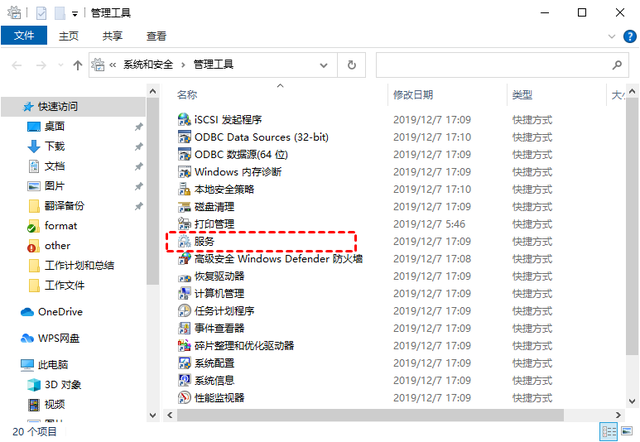Select the 系统配置 icon
The width and height of the screenshot is (640, 442).
[184, 363]
